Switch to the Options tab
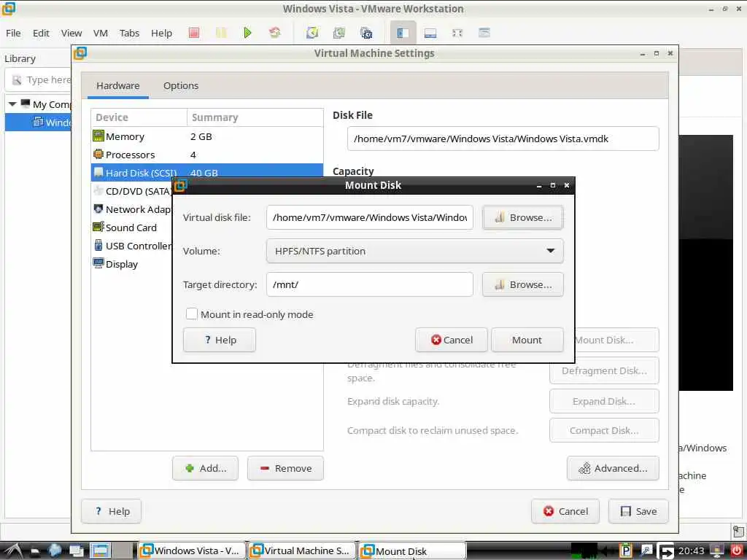This screenshot has width=747, height=560. coord(181,86)
